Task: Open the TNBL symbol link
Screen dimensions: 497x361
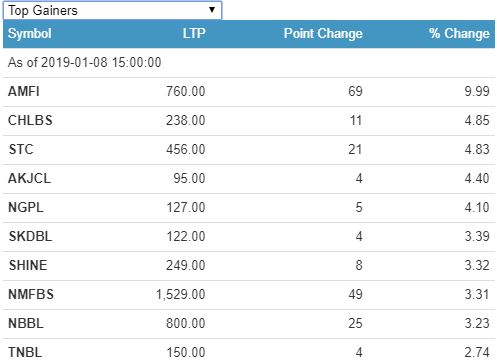Action: pos(25,352)
